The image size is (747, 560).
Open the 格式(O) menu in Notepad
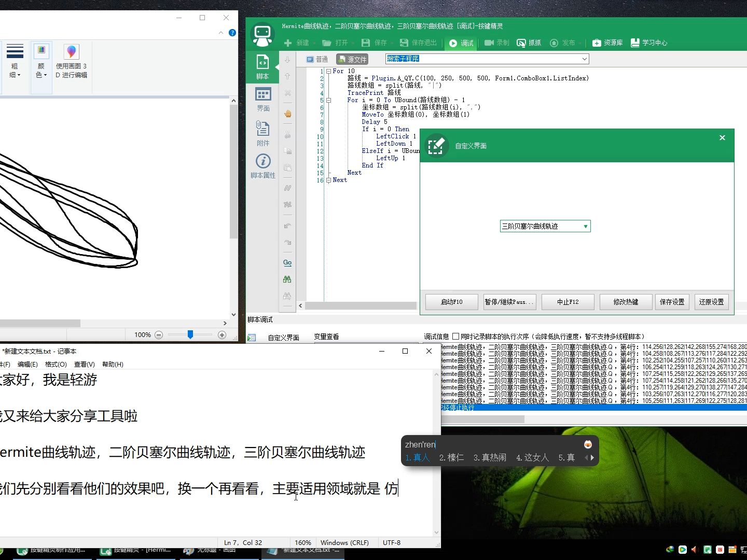tap(56, 365)
